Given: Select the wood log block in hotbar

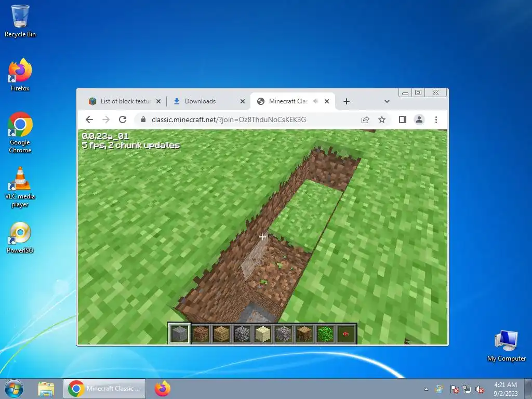Looking at the screenshot, I should coord(304,334).
